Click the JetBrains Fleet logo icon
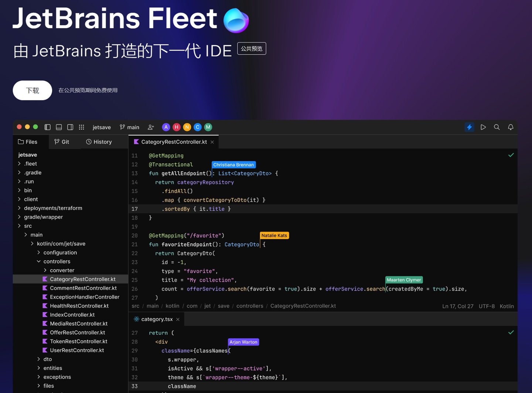Viewport: 532px width, 393px height. tap(236, 20)
